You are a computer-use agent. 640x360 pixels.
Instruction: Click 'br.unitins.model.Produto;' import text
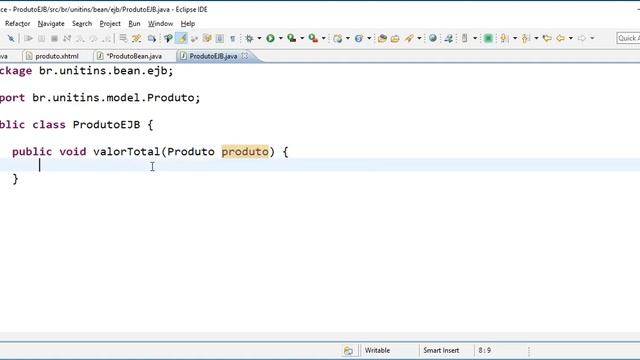point(116,98)
